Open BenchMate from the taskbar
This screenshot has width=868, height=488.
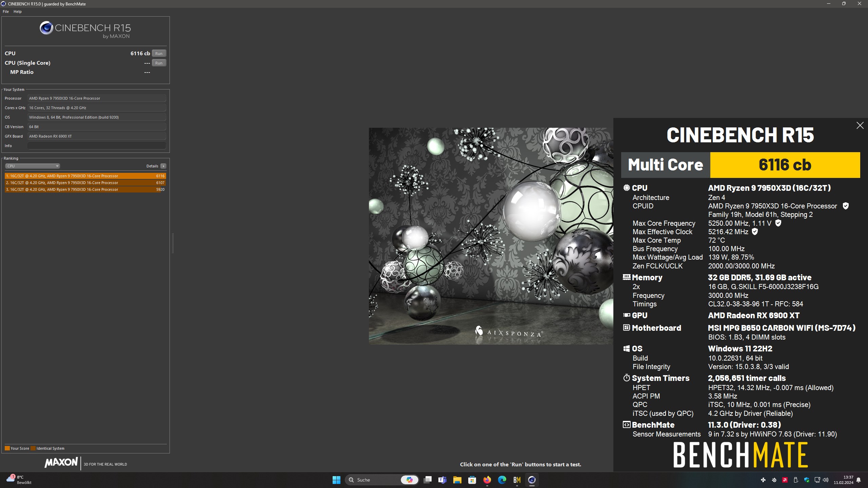click(517, 480)
